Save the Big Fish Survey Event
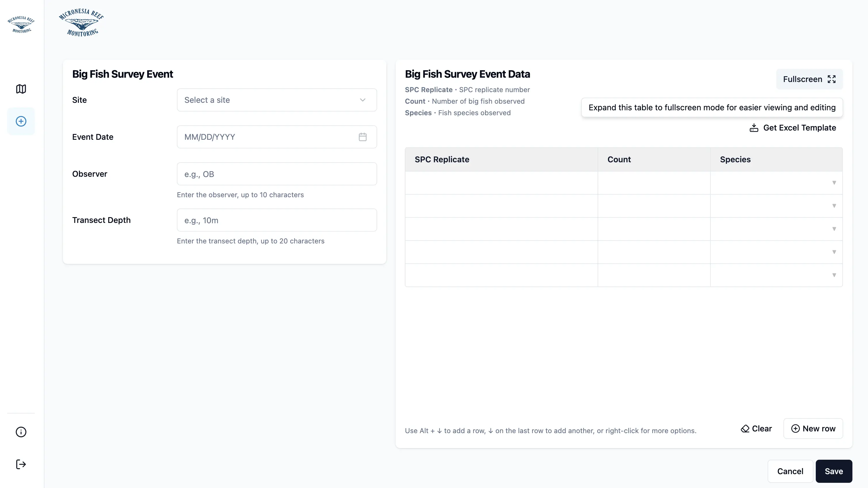The height and width of the screenshot is (488, 868). (834, 471)
